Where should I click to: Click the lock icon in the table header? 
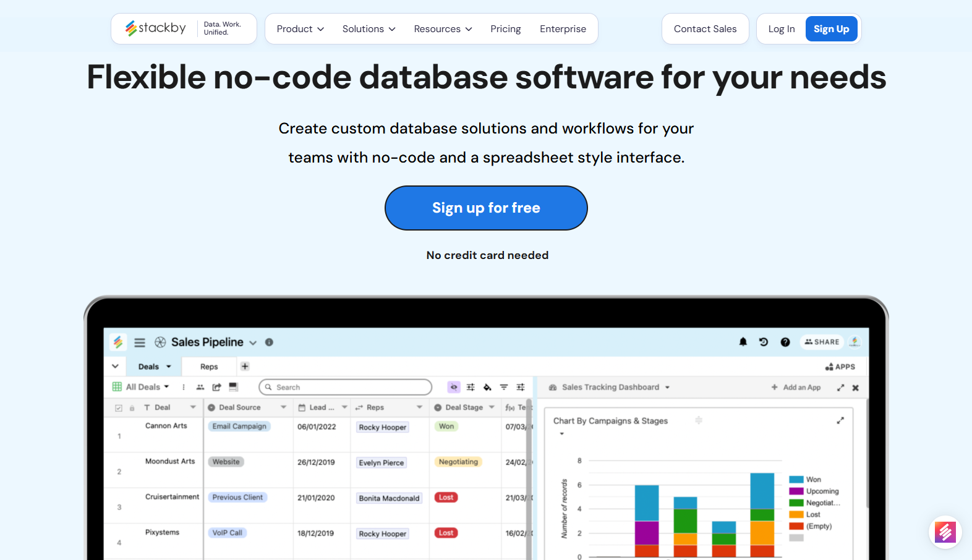click(x=132, y=408)
